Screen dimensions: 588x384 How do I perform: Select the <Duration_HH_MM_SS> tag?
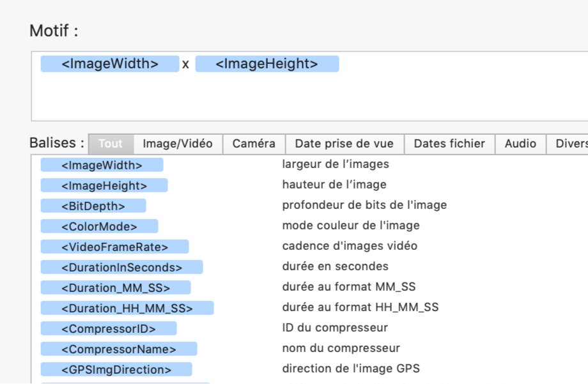(127, 309)
